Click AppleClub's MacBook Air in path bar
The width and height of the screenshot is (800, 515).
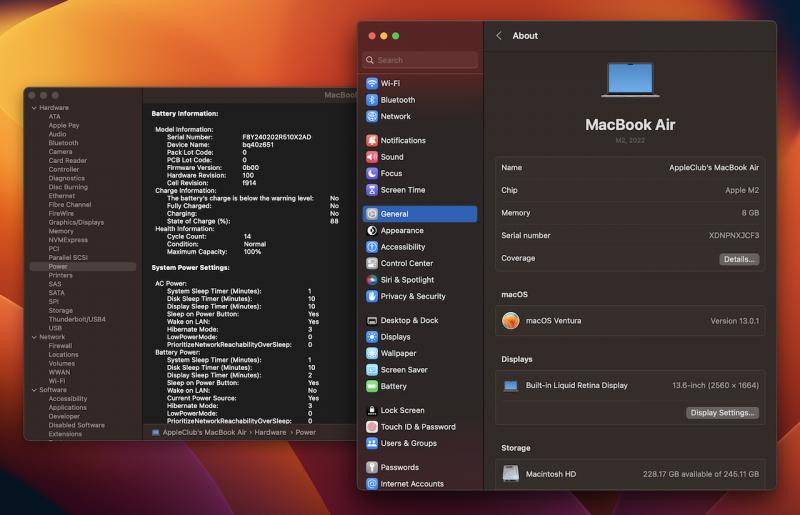tap(204, 432)
